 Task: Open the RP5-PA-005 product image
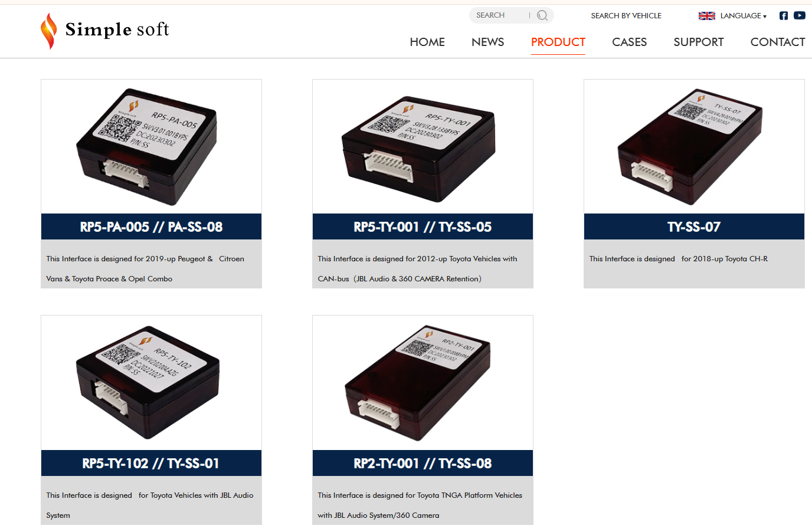(x=151, y=146)
